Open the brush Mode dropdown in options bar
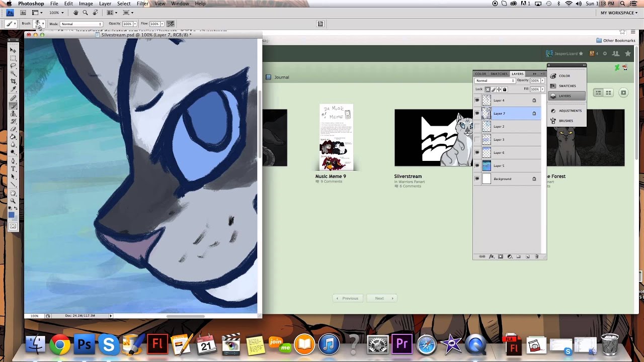Image resolution: width=644 pixels, height=362 pixels. (x=82, y=24)
